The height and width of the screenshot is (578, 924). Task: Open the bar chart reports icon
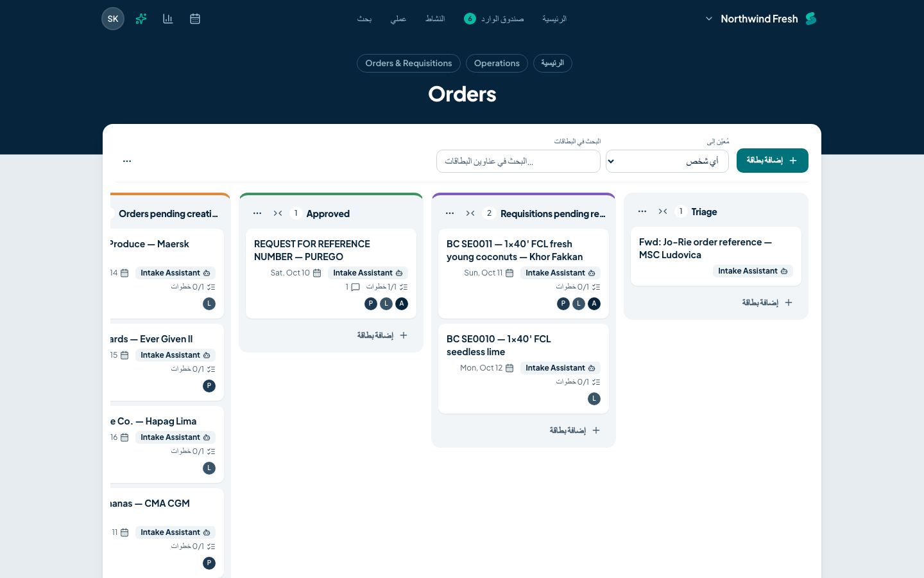tap(168, 19)
